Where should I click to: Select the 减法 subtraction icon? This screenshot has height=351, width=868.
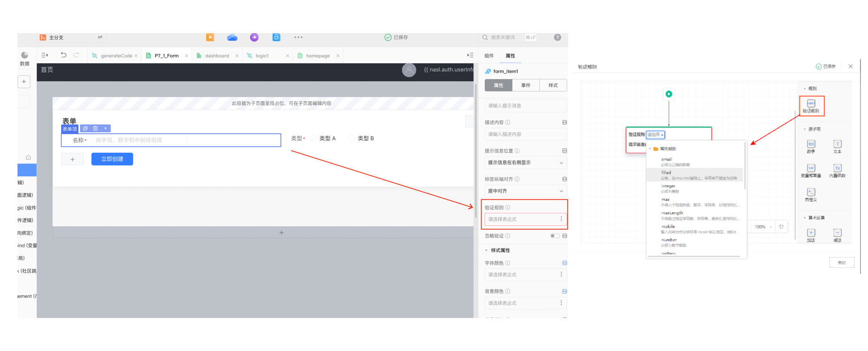point(837,235)
